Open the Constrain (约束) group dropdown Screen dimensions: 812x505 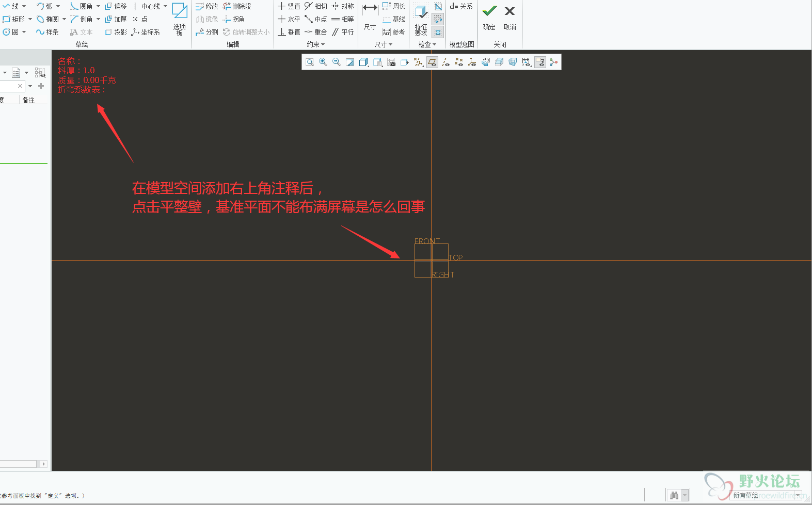click(316, 44)
